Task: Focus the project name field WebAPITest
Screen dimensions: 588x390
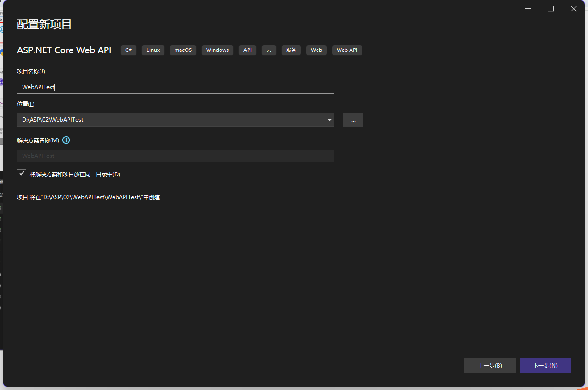Action: tap(175, 87)
